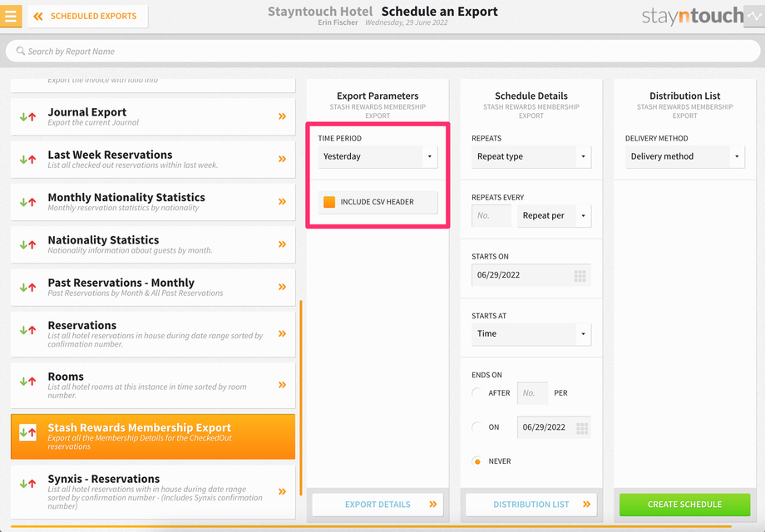Select the On radio button
The width and height of the screenshot is (765, 532).
(477, 427)
